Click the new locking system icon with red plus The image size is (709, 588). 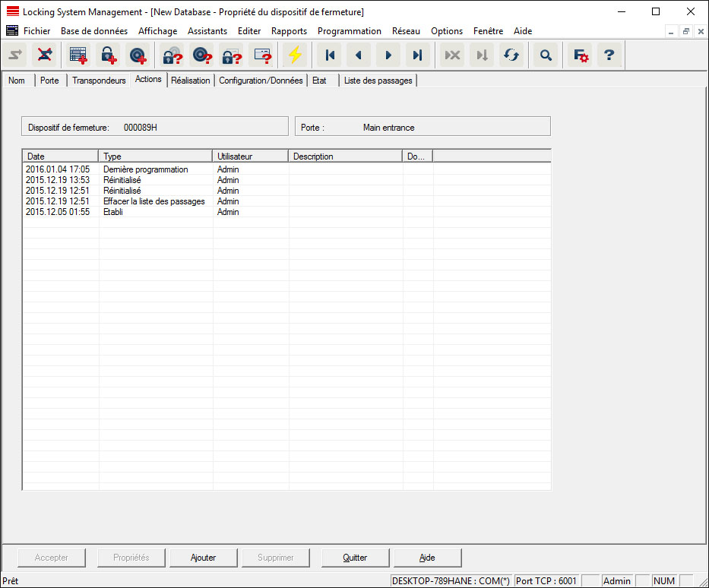click(78, 55)
